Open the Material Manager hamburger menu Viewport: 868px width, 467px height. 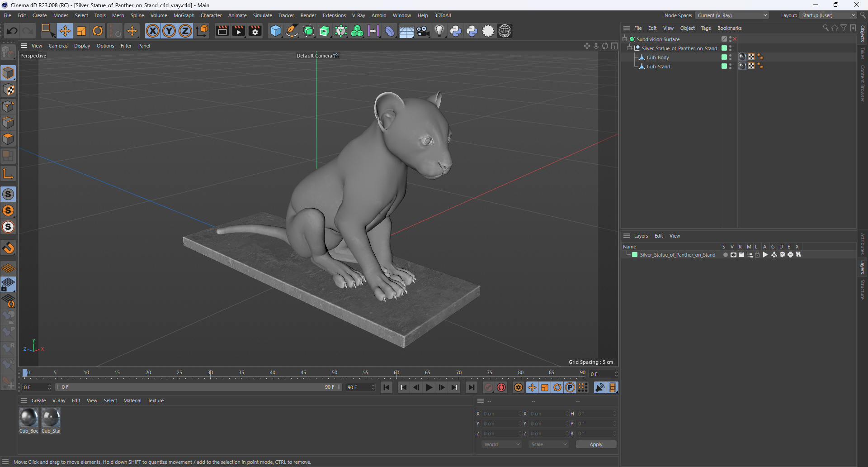24,400
